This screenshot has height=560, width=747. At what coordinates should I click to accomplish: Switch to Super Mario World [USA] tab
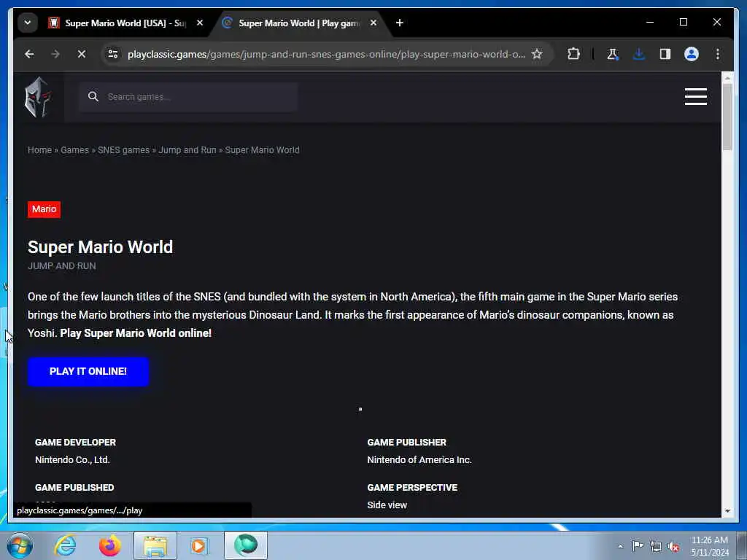point(125,23)
